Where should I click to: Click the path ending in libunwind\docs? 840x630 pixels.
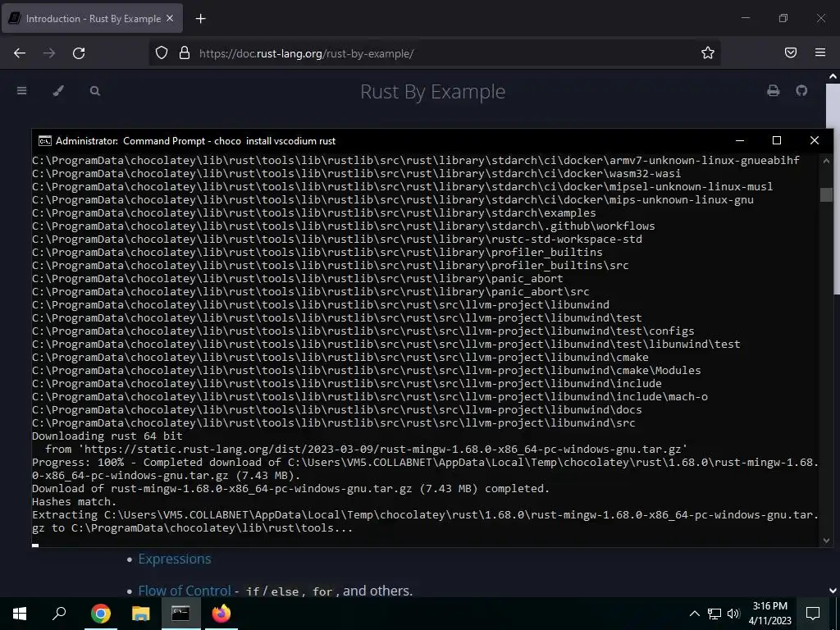(337, 410)
